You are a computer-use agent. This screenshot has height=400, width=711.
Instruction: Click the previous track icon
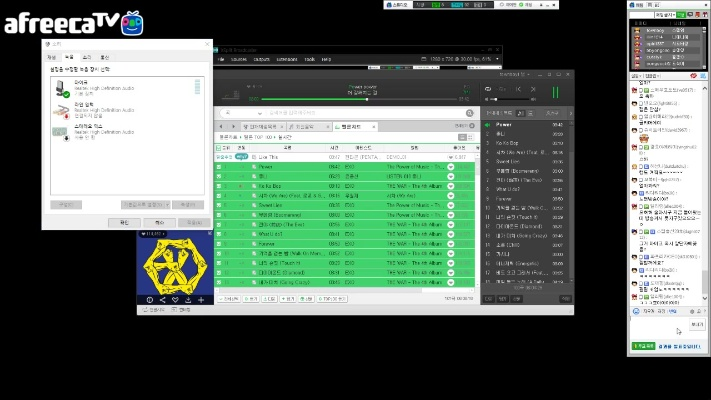pos(521,90)
